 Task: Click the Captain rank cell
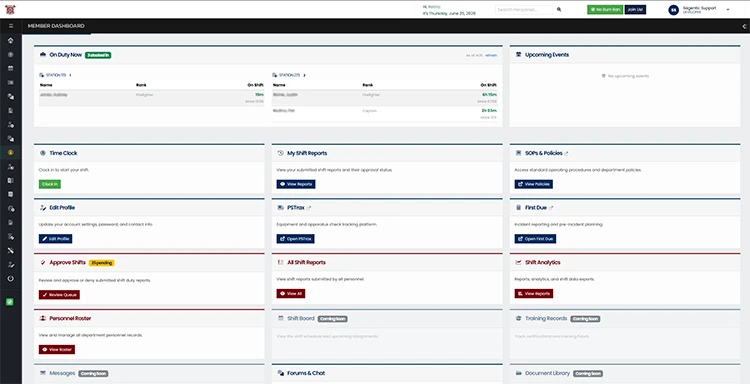pyautogui.click(x=370, y=111)
